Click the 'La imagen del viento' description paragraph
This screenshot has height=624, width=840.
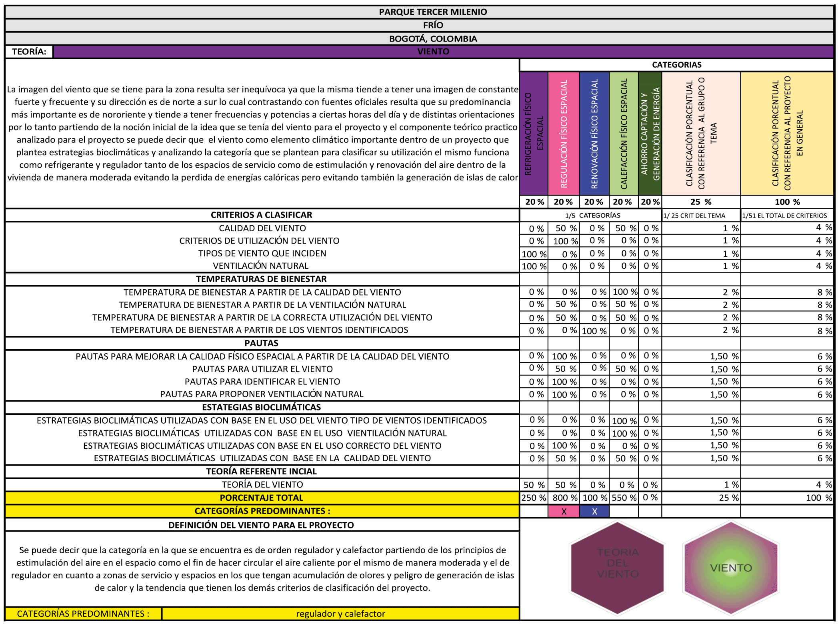262,134
